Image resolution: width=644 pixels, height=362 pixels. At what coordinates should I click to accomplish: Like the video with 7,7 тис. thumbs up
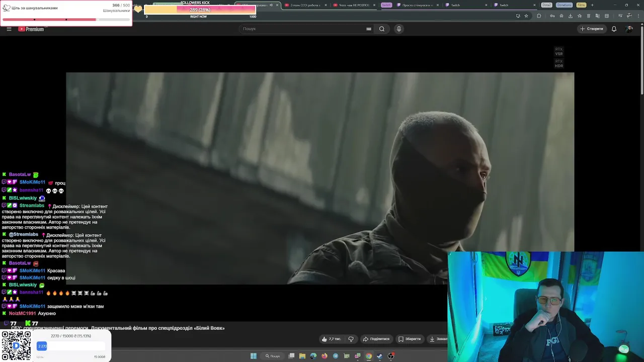click(331, 339)
